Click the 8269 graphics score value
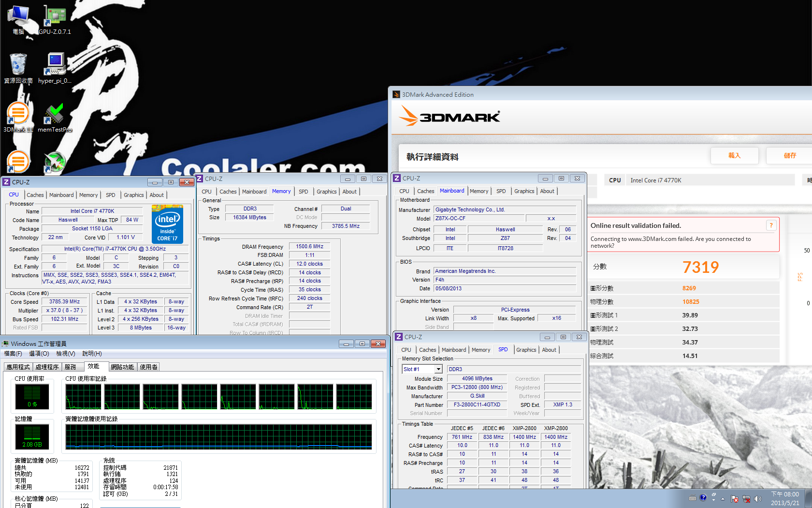The image size is (812, 508). (x=689, y=288)
